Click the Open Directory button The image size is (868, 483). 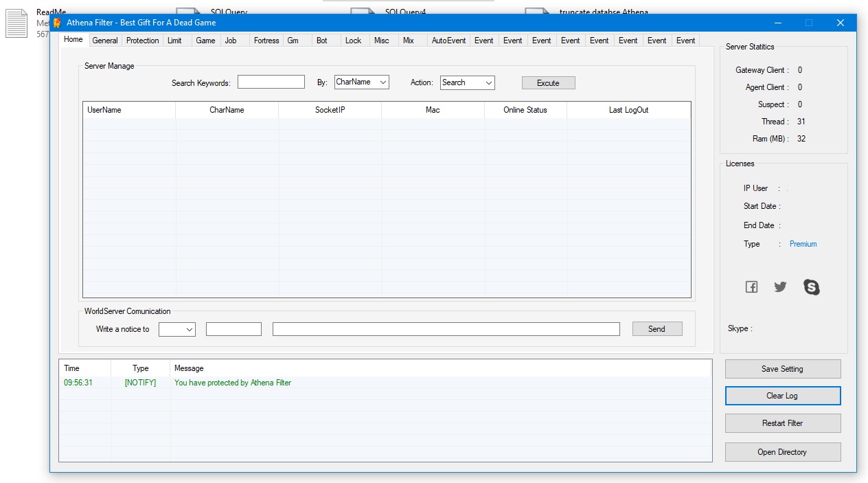[782, 452]
